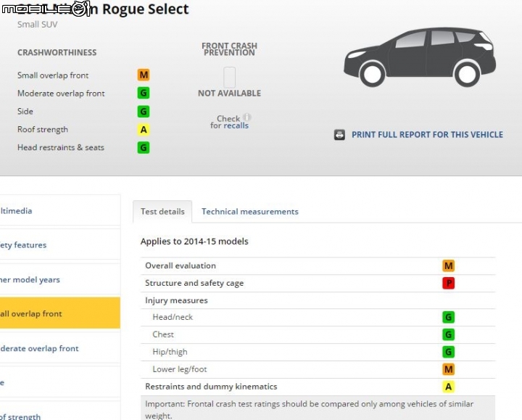Click the SUV silhouette image
The height and width of the screenshot is (420, 522).
420,57
